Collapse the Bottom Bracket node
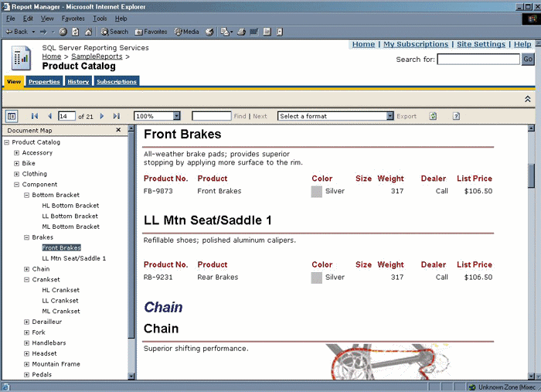541x392 pixels. [26, 195]
